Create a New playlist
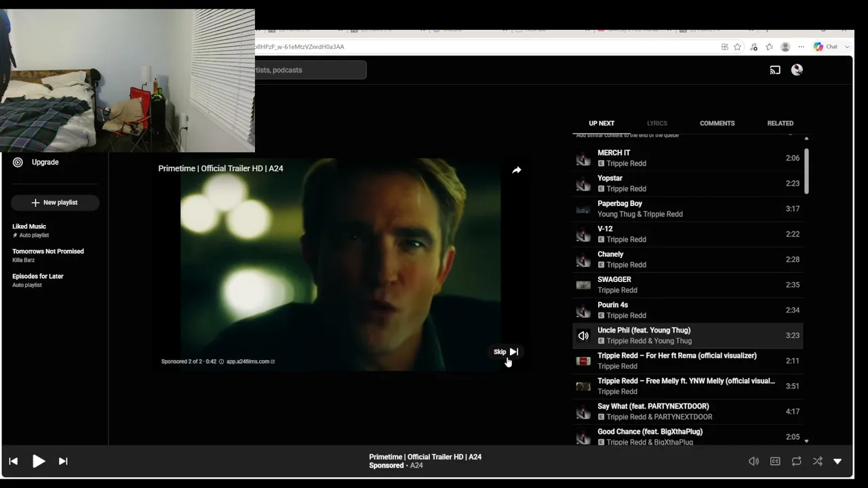The height and width of the screenshot is (488, 868). tap(55, 203)
